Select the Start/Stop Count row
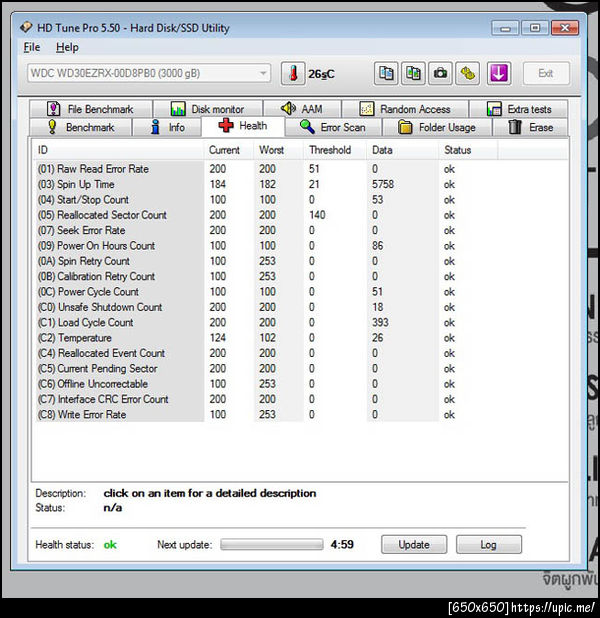 click(x=266, y=199)
